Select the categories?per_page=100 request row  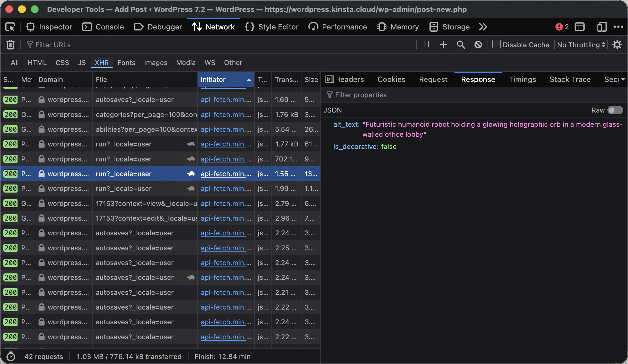click(x=160, y=114)
